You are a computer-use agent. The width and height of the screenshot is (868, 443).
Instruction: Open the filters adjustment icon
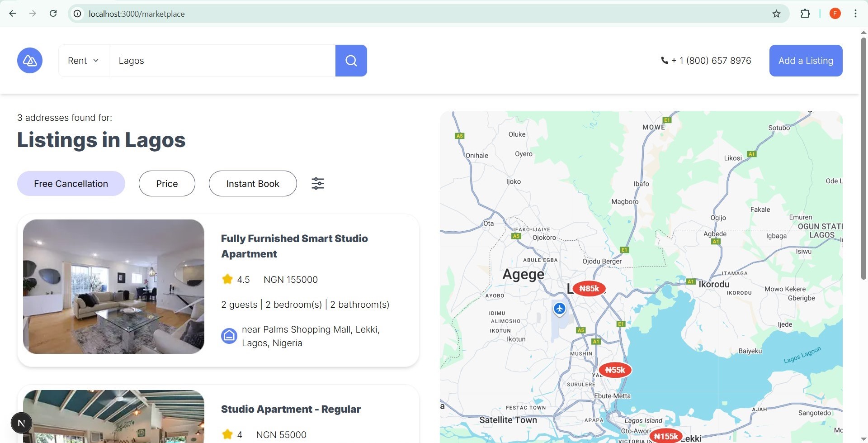pos(317,183)
